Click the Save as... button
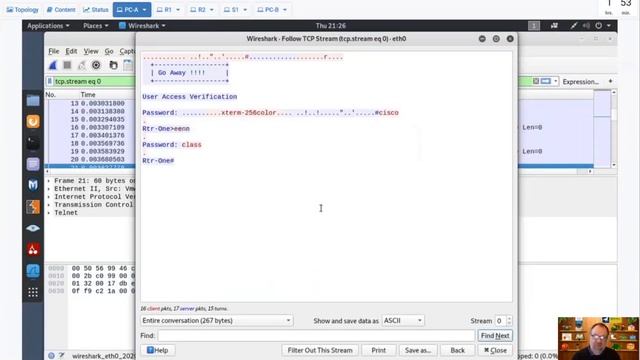This screenshot has width=640, height=360. coord(418,350)
